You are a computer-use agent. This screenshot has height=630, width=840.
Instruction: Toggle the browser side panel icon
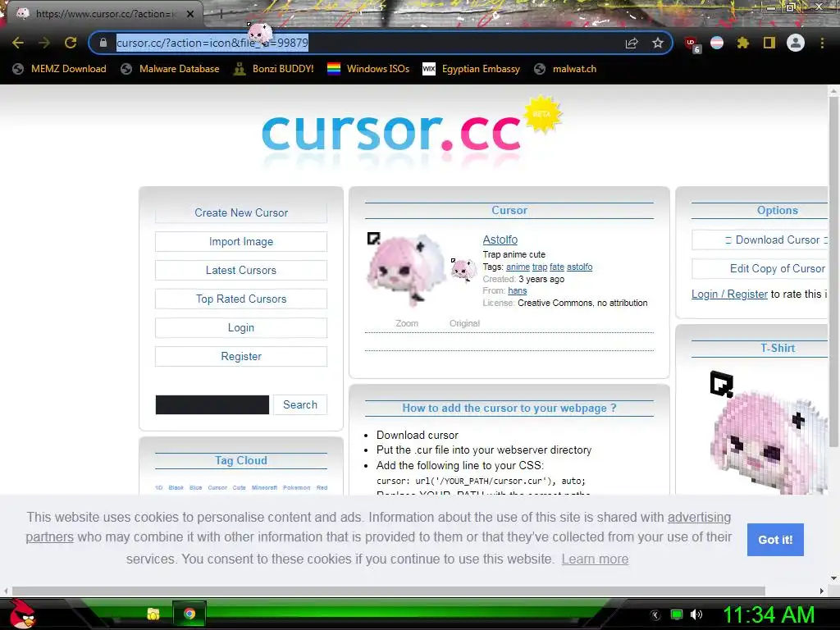[769, 43]
